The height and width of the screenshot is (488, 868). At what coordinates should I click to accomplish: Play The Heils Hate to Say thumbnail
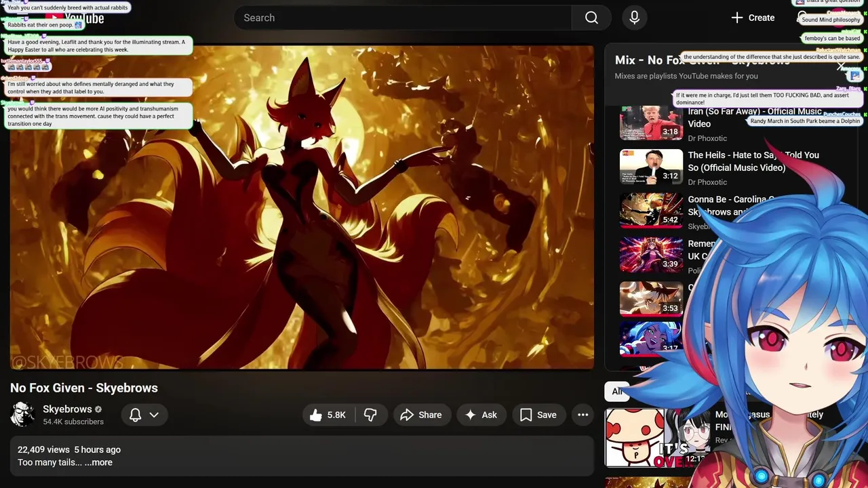point(651,167)
